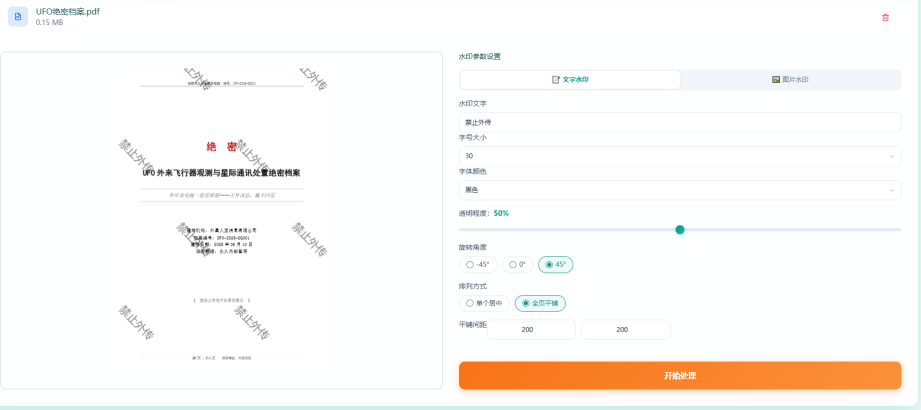Choose the 单个居中 layout option
This screenshot has width=921, height=410.
click(484, 303)
